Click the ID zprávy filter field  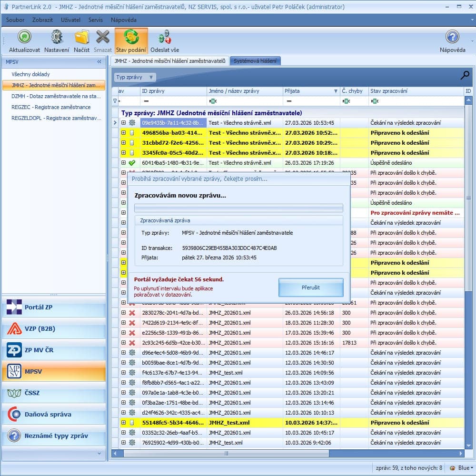pyautogui.click(x=173, y=101)
